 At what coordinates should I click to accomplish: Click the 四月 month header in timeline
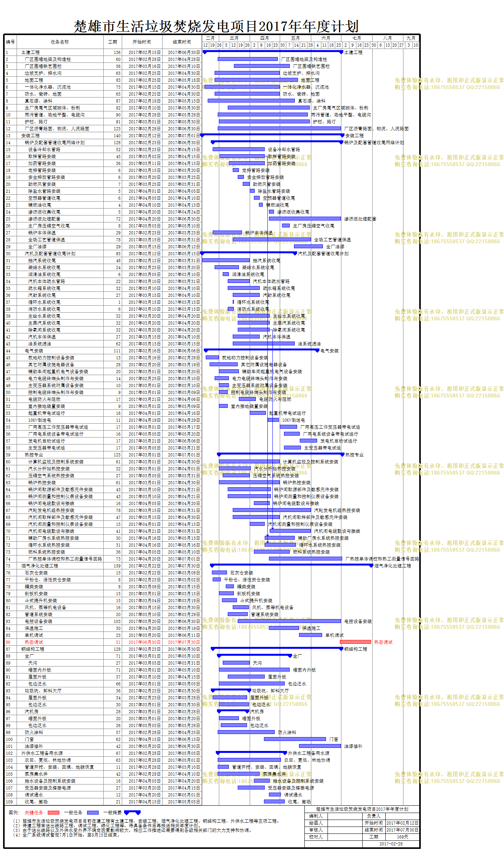pos(265,38)
